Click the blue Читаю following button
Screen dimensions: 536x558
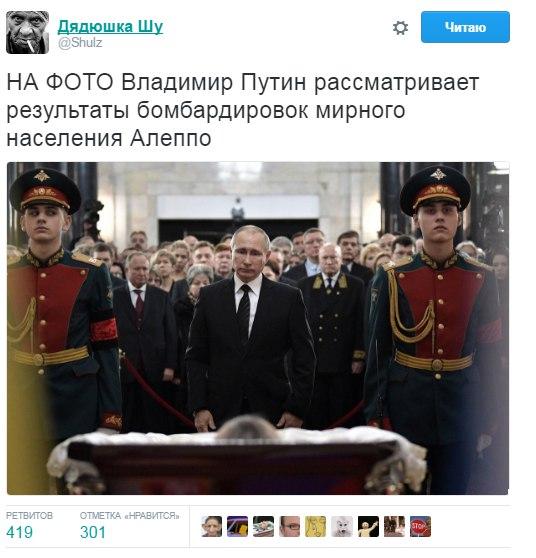coord(465,27)
